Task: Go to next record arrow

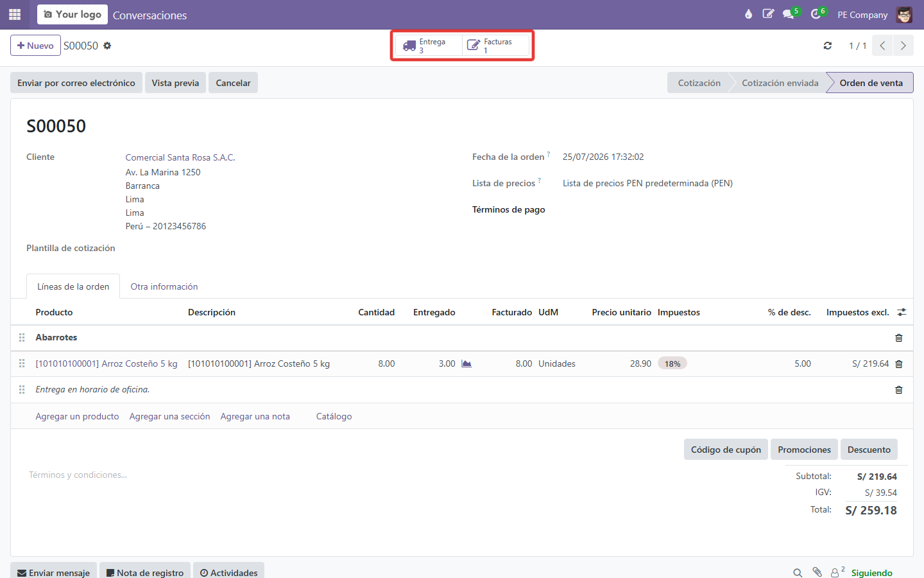Action: click(x=903, y=46)
